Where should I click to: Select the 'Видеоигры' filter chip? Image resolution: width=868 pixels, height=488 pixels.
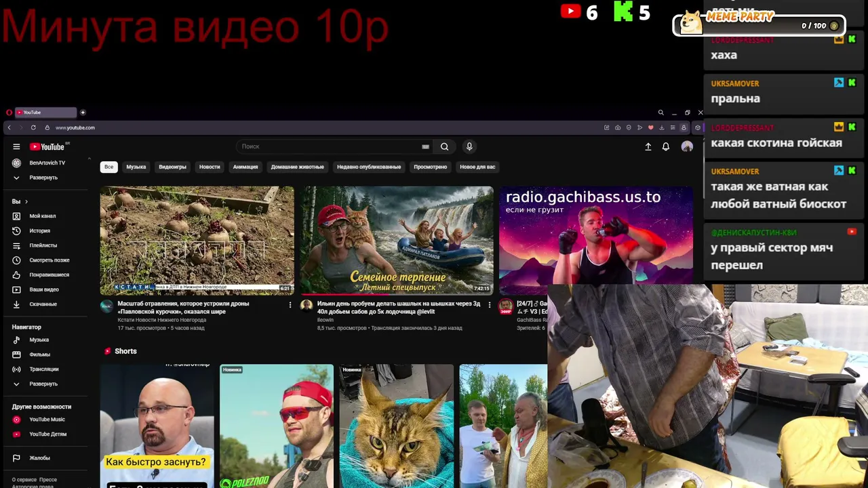(172, 167)
